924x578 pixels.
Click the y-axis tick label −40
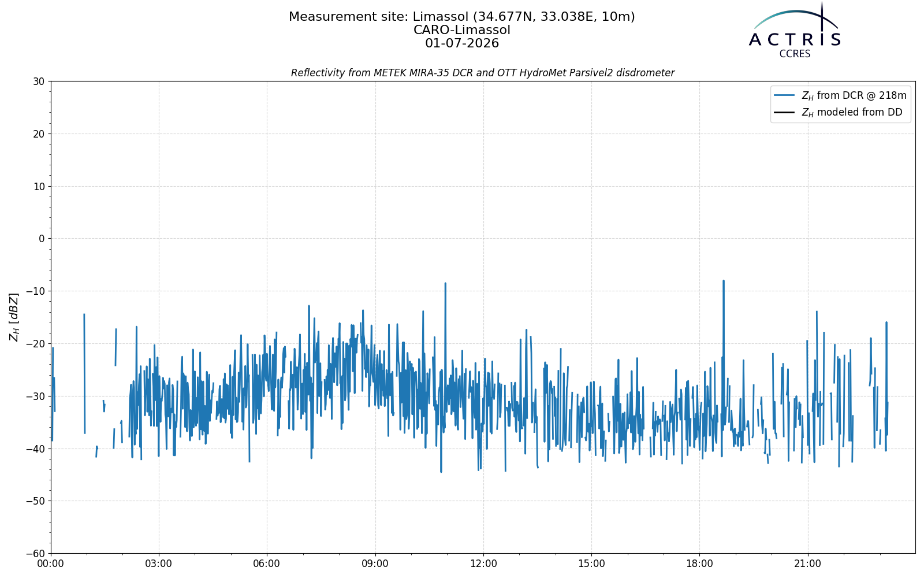[34, 449]
